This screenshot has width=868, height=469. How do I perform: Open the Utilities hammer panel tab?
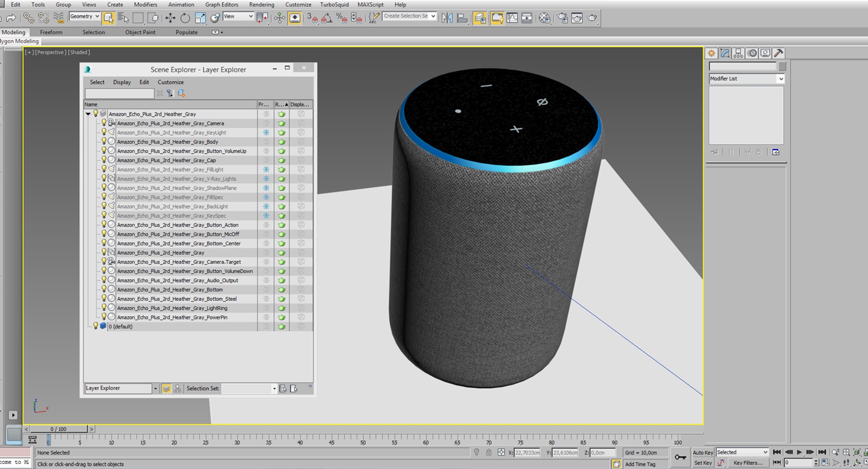778,53
